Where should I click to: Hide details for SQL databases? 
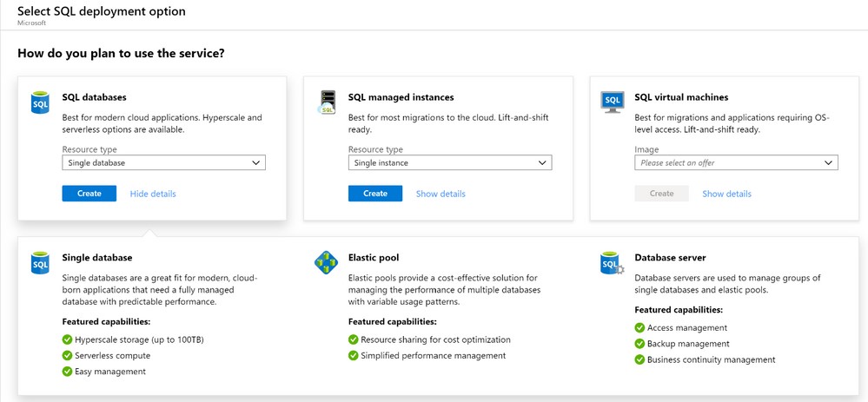(153, 194)
